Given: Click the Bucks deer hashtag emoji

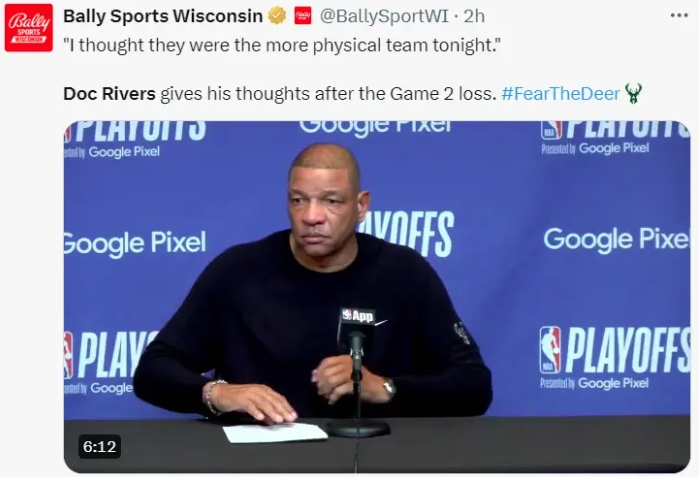Looking at the screenshot, I should point(633,94).
